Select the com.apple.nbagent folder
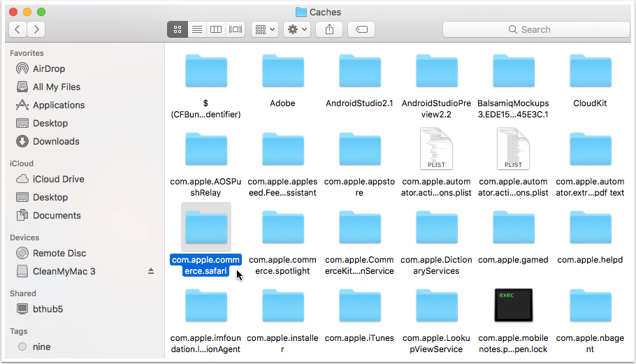Viewport: 636px width, 364px height. [x=590, y=305]
